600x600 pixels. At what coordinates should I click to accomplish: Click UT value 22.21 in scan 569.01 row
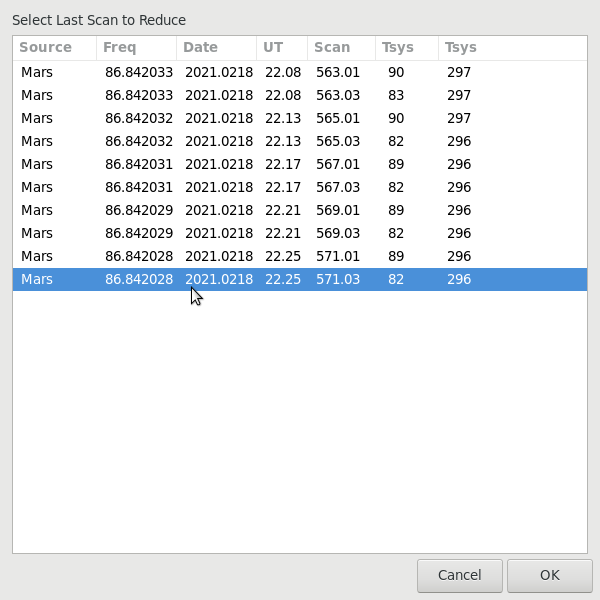[283, 210]
